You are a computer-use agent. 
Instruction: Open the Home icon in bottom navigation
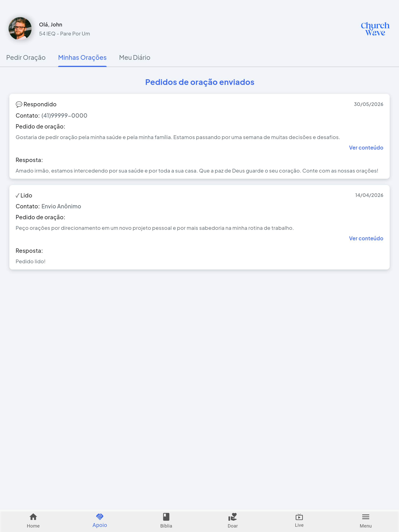click(x=33, y=517)
